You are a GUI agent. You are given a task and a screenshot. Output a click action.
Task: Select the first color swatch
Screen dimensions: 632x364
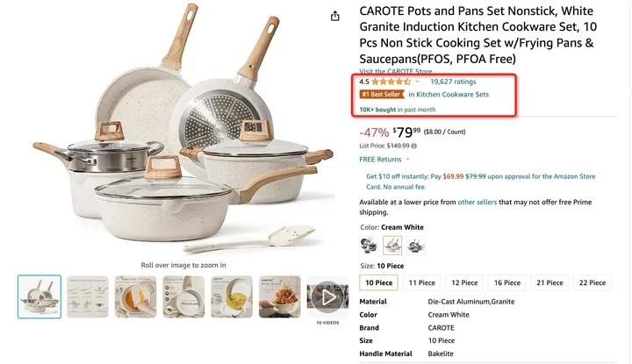click(369, 246)
